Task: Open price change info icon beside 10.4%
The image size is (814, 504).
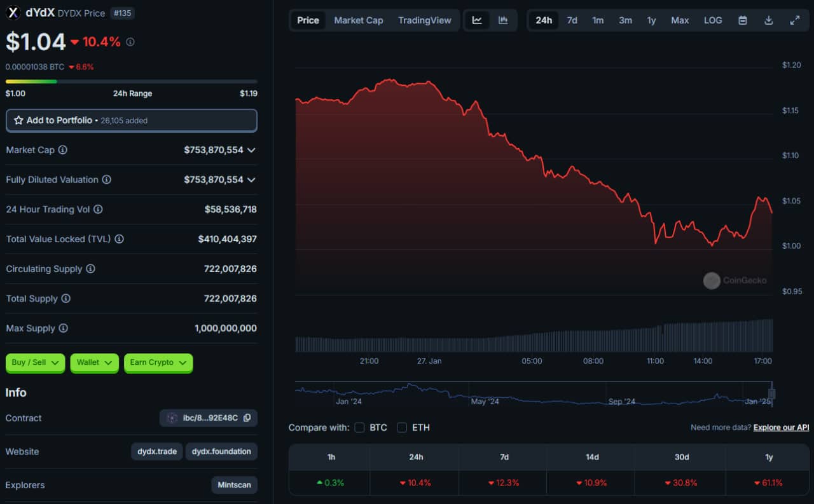Action: (x=130, y=42)
